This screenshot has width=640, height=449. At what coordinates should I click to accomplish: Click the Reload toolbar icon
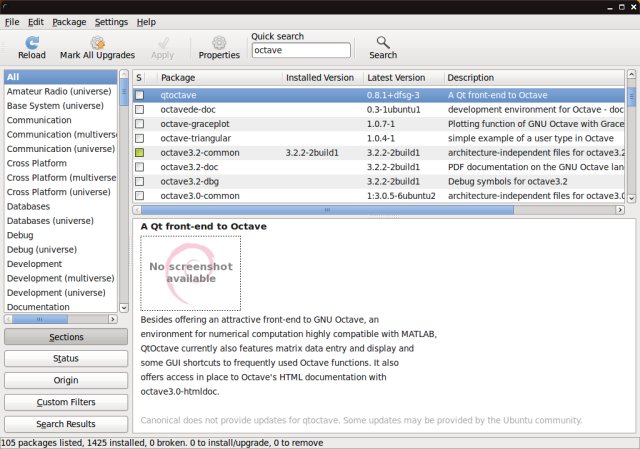click(32, 43)
